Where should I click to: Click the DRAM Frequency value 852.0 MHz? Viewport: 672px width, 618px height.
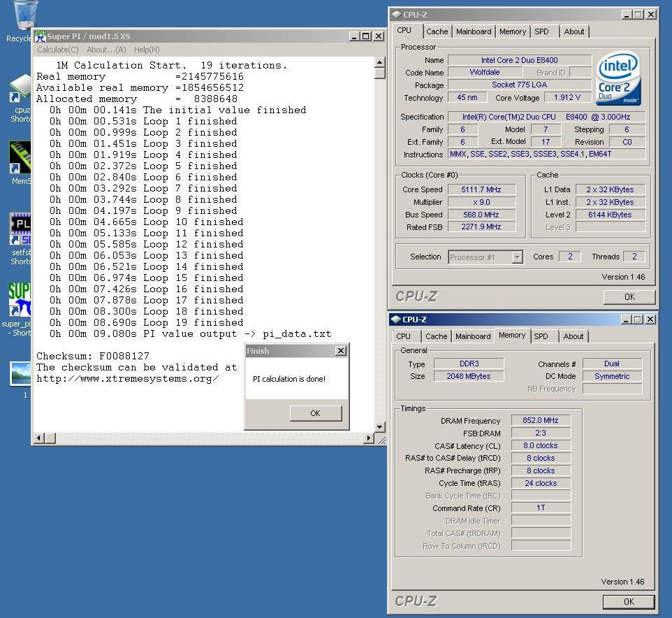point(541,420)
